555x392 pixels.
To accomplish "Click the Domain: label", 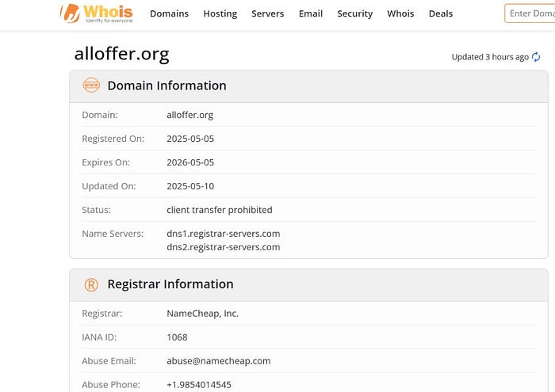I will pyautogui.click(x=100, y=115).
